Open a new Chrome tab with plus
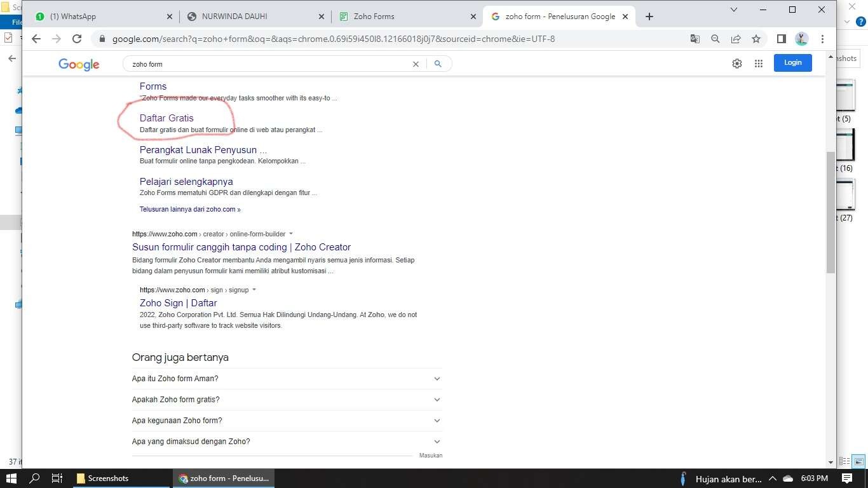Screen dimensions: 868x488 (649, 17)
